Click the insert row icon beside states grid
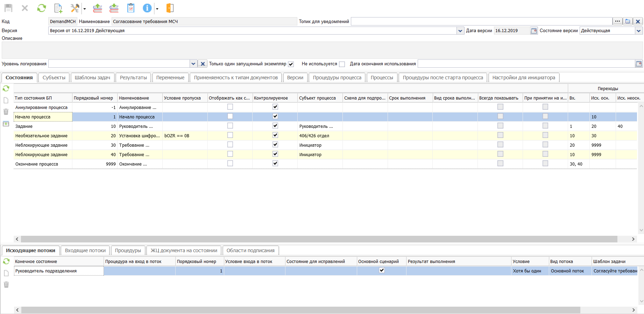Viewport: 644px width, 314px height. pyautogui.click(x=6, y=124)
